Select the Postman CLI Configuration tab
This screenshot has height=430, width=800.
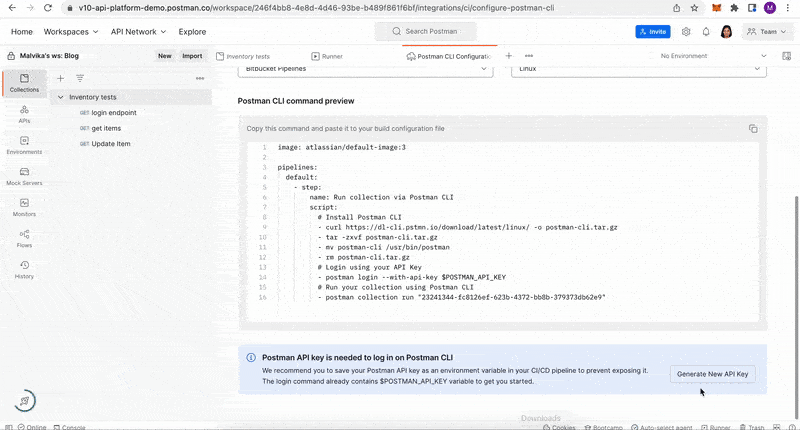[x=449, y=56]
